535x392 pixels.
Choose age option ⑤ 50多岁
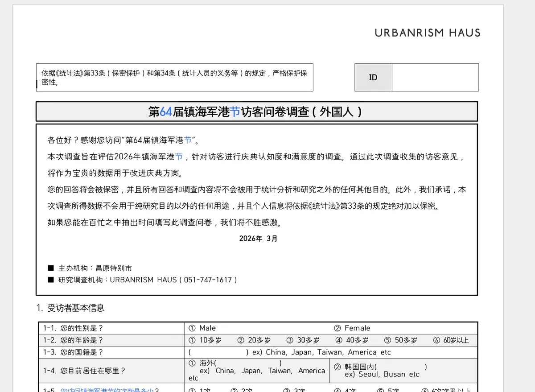(x=401, y=340)
